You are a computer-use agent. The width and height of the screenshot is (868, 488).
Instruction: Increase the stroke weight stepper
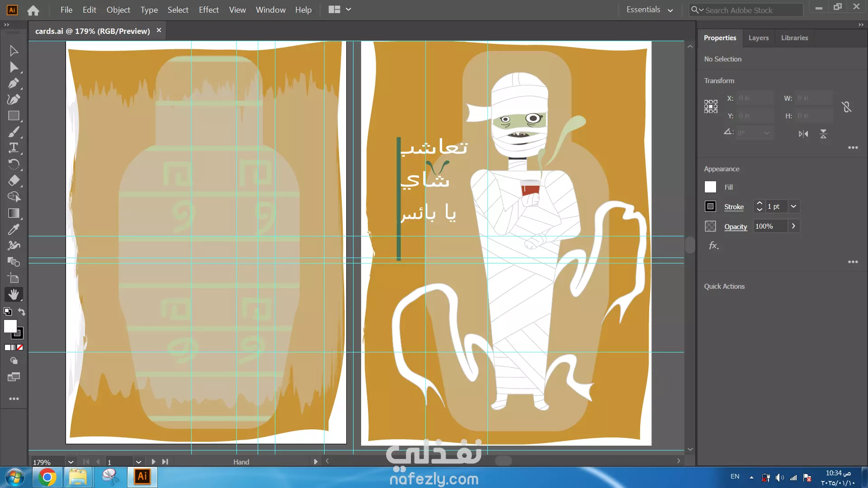(759, 203)
